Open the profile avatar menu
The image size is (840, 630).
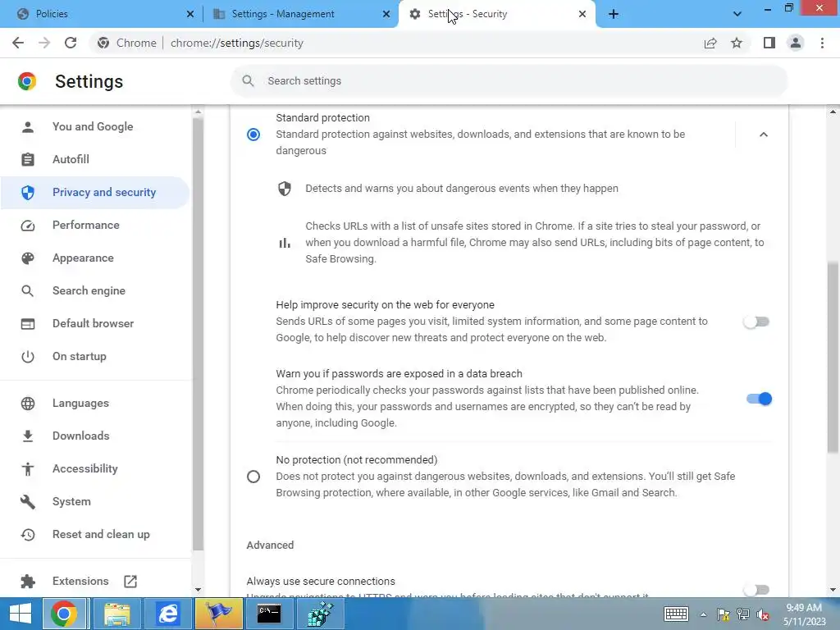coord(796,43)
